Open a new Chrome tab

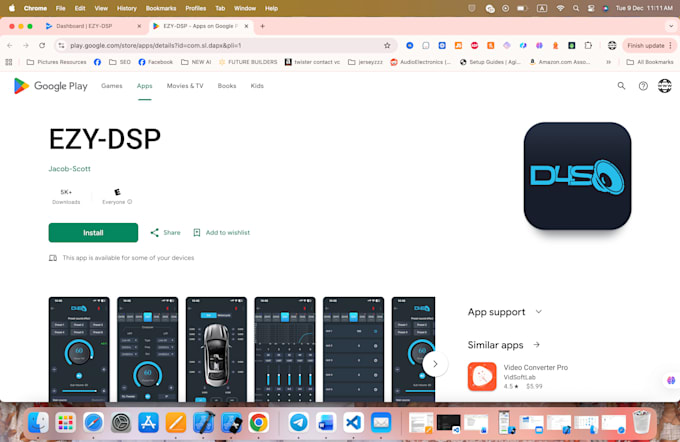(262, 26)
